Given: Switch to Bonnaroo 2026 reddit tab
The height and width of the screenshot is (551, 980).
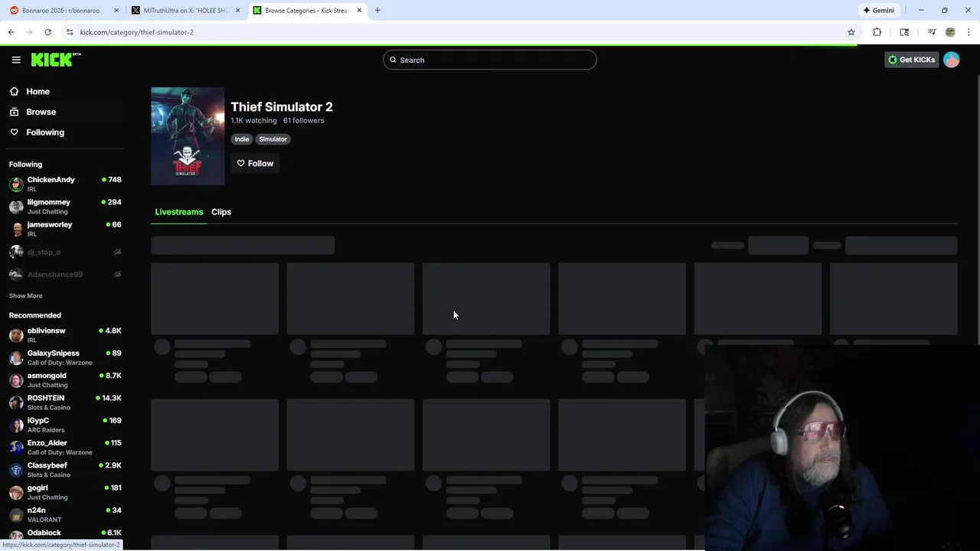Looking at the screenshot, I should [60, 11].
